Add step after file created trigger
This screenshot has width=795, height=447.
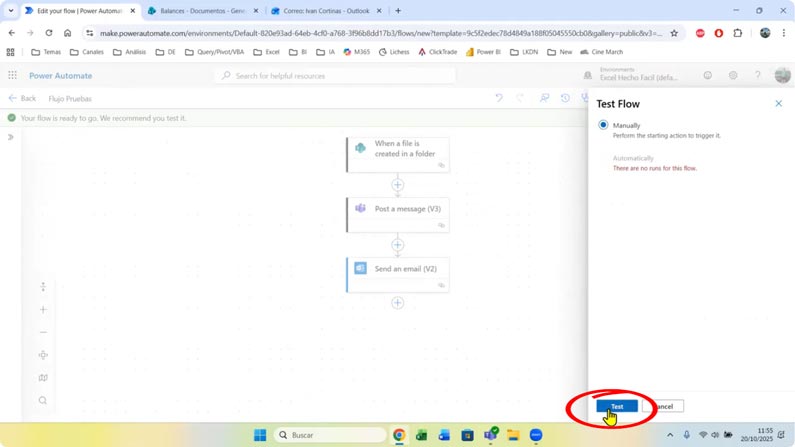click(x=397, y=184)
